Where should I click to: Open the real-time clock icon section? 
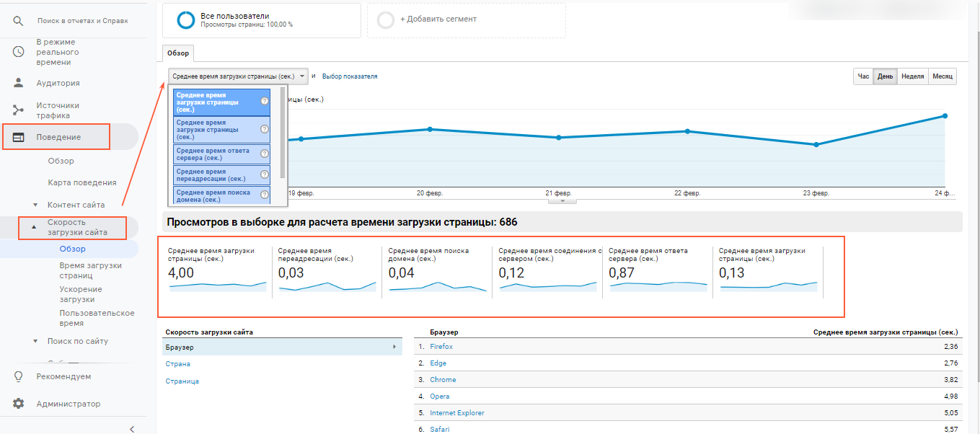(19, 52)
